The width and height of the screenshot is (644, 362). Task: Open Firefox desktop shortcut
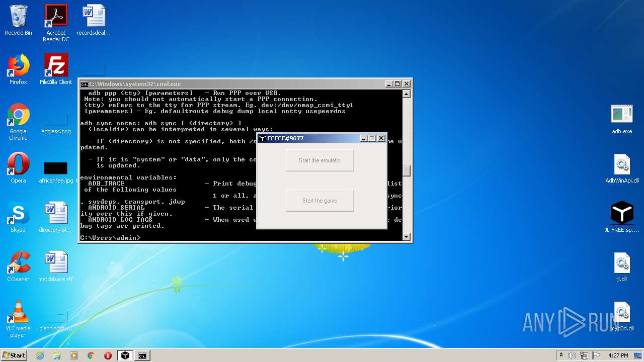point(18,69)
